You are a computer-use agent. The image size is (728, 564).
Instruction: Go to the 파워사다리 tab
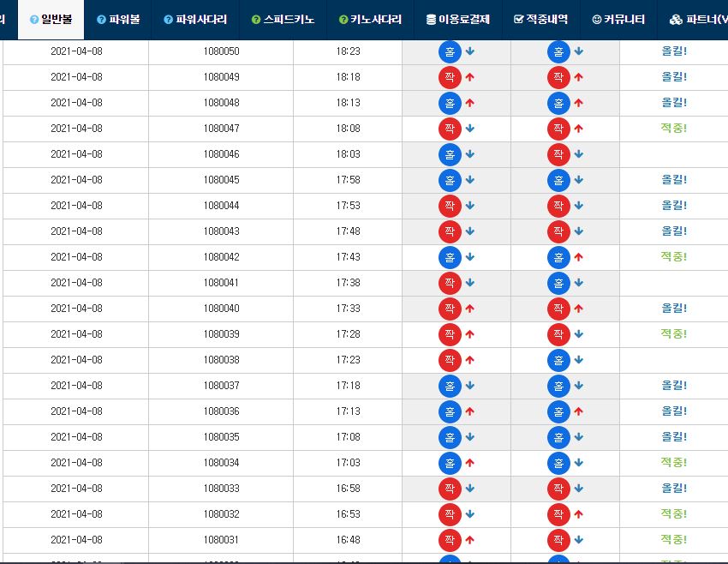[195, 20]
